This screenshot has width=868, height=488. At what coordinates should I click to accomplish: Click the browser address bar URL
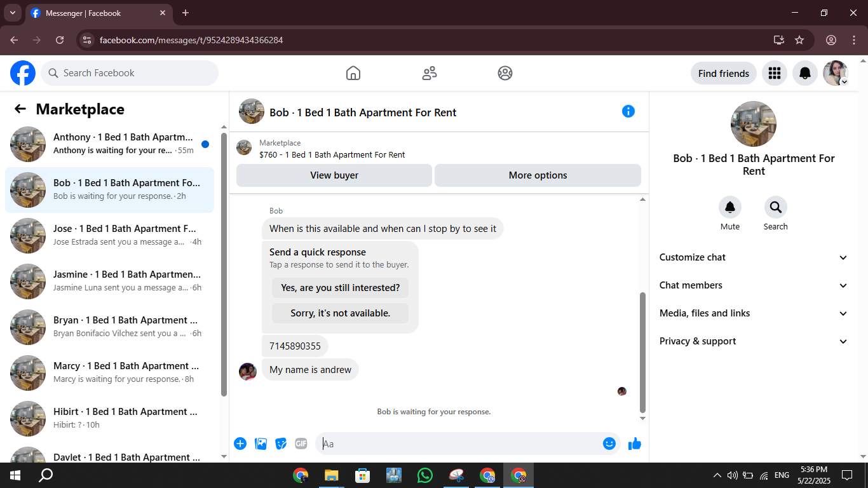point(191,40)
